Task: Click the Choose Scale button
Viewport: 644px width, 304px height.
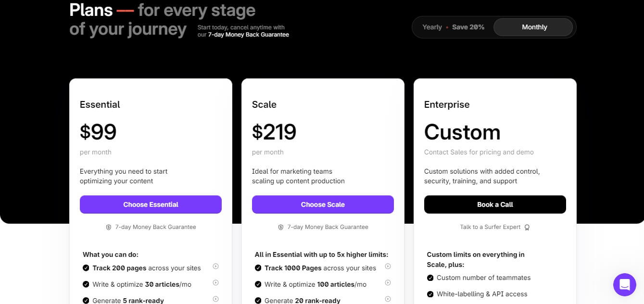Action: click(x=323, y=204)
